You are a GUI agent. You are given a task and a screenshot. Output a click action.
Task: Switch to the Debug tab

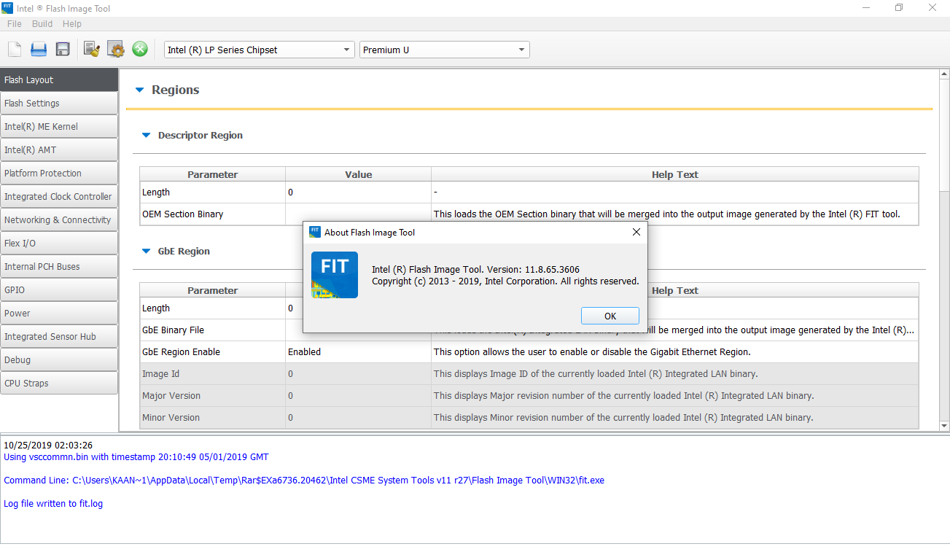pos(59,360)
